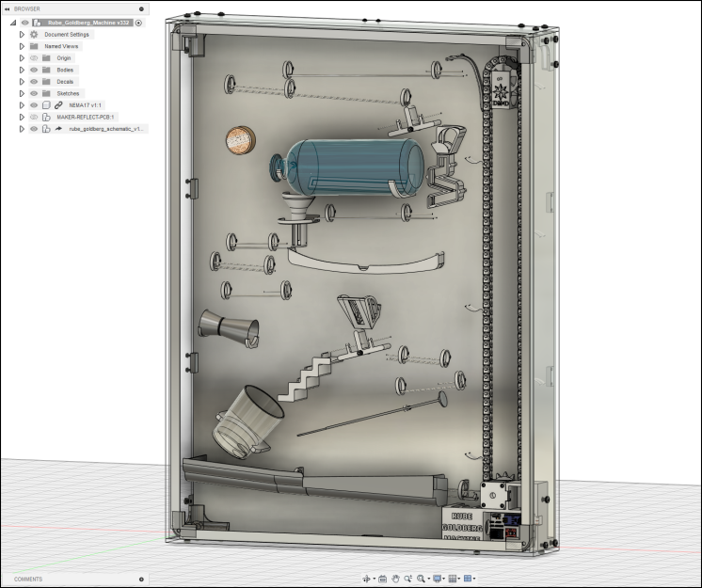Image resolution: width=702 pixels, height=588 pixels.
Task: Expand the Sketches folder
Action: click(22, 93)
